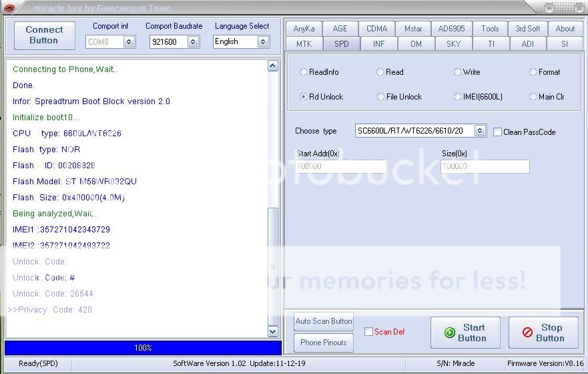Click the red Stop Button
Viewport: 588px width, 374px height.
[543, 333]
